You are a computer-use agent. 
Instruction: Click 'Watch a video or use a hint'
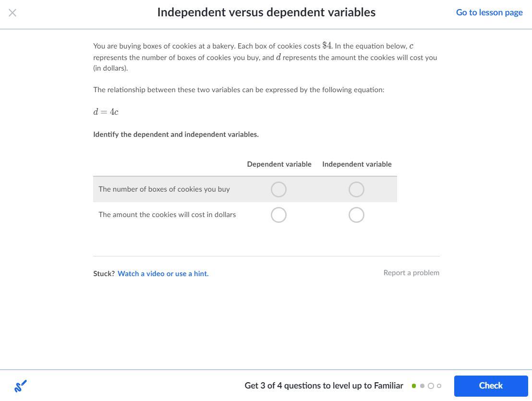click(x=163, y=274)
